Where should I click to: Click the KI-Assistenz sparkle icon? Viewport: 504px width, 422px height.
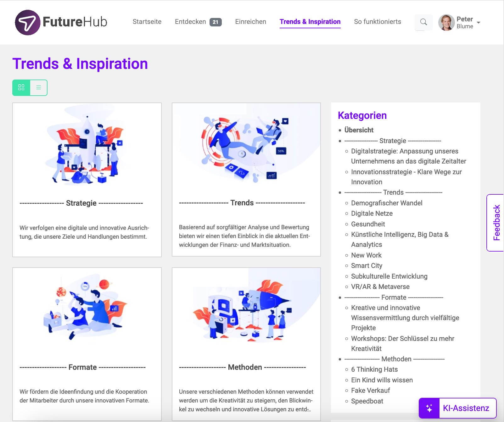pos(429,408)
